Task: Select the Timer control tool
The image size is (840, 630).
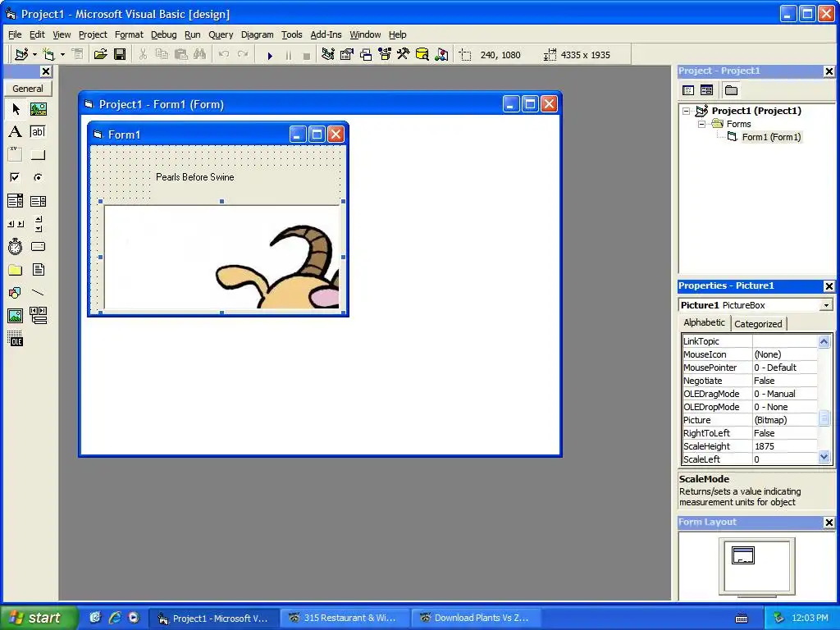Action: (x=16, y=247)
